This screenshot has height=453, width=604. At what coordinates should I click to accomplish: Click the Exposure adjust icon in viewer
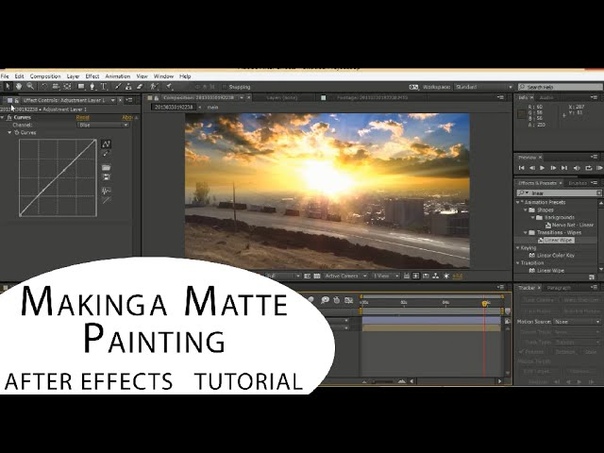point(446,276)
